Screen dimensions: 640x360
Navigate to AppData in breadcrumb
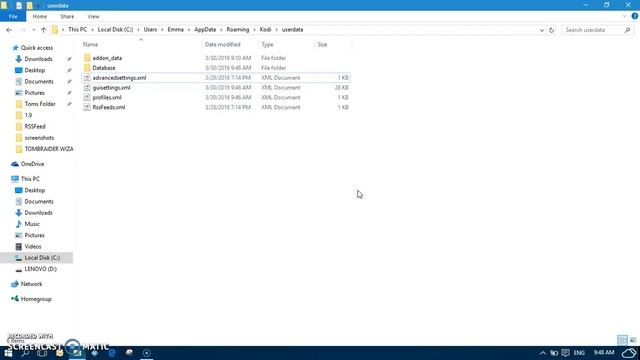tap(205, 30)
